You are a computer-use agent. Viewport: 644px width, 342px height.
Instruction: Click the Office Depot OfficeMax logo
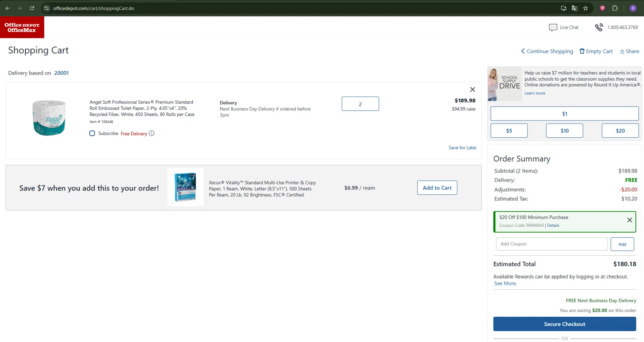22,27
